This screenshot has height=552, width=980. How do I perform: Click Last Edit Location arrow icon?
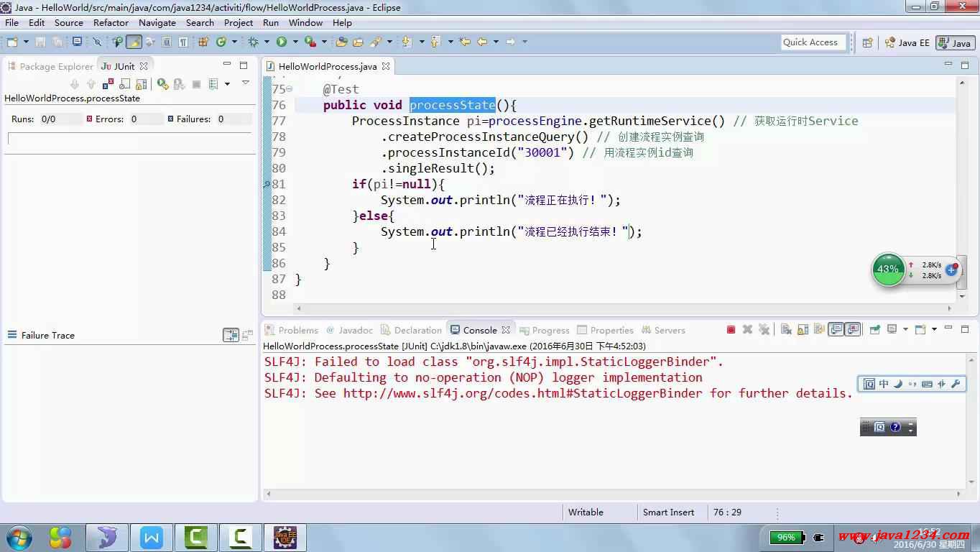pyautogui.click(x=465, y=42)
